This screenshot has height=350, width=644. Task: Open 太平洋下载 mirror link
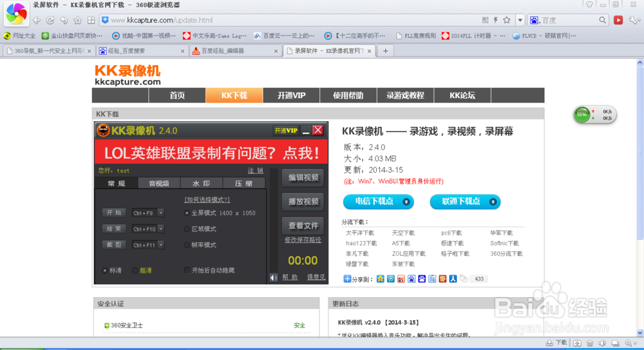360,233
